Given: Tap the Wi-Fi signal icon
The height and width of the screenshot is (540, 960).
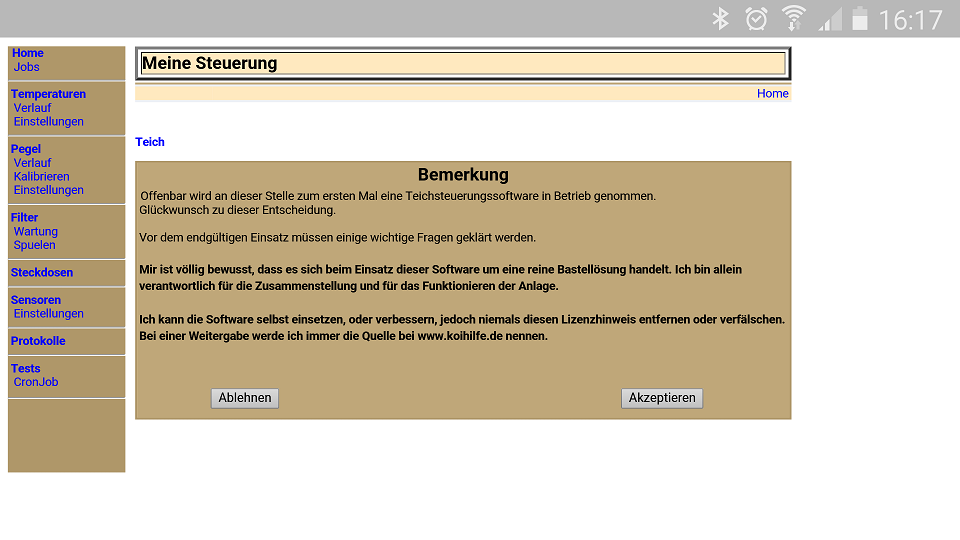Looking at the screenshot, I should 794,19.
